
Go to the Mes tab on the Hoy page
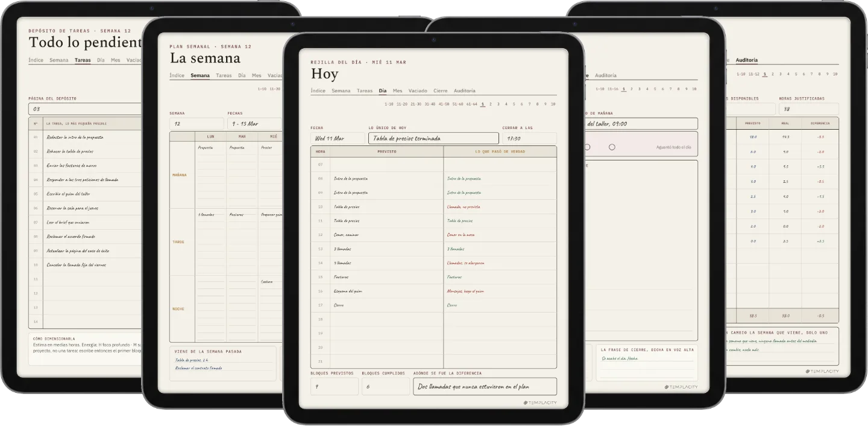(x=397, y=91)
